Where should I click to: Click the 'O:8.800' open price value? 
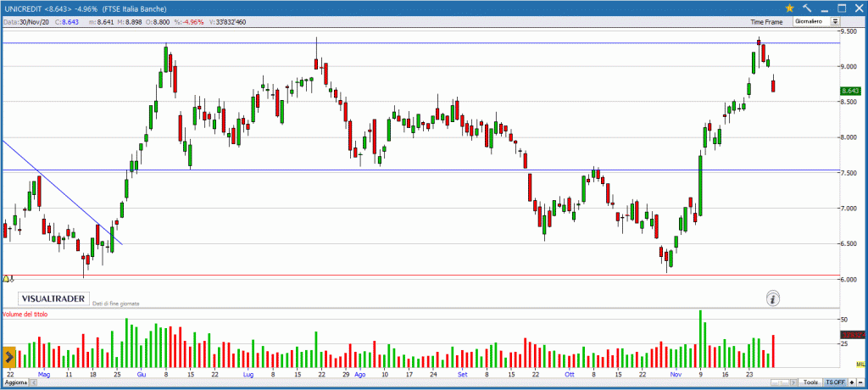tap(158, 21)
